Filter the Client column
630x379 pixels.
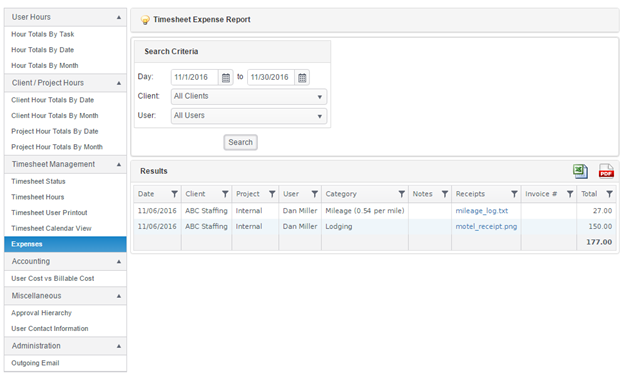click(x=225, y=194)
